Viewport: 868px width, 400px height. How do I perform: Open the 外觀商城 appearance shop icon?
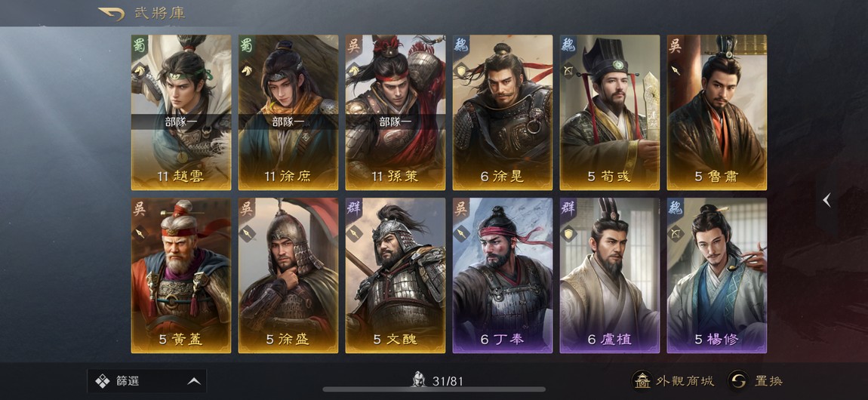642,380
